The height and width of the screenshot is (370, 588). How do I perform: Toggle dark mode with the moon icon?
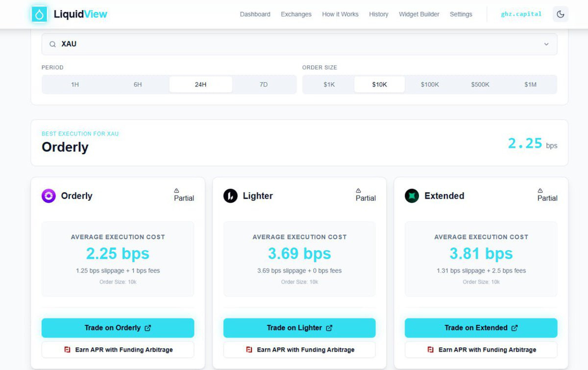tap(561, 14)
